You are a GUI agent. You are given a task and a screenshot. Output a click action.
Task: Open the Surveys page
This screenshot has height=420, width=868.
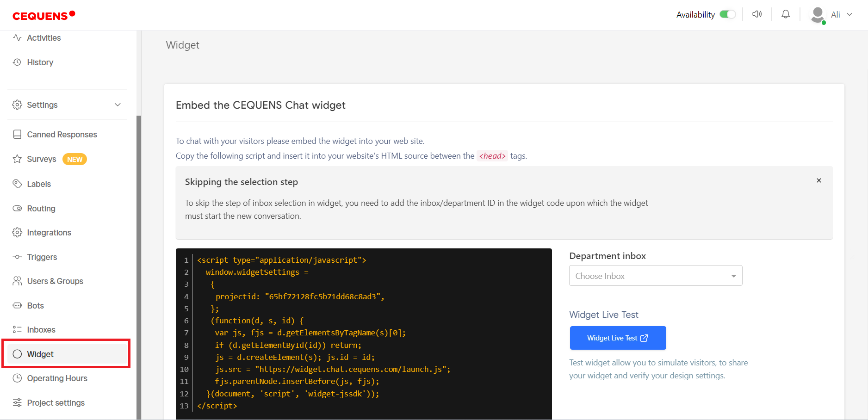[42, 159]
